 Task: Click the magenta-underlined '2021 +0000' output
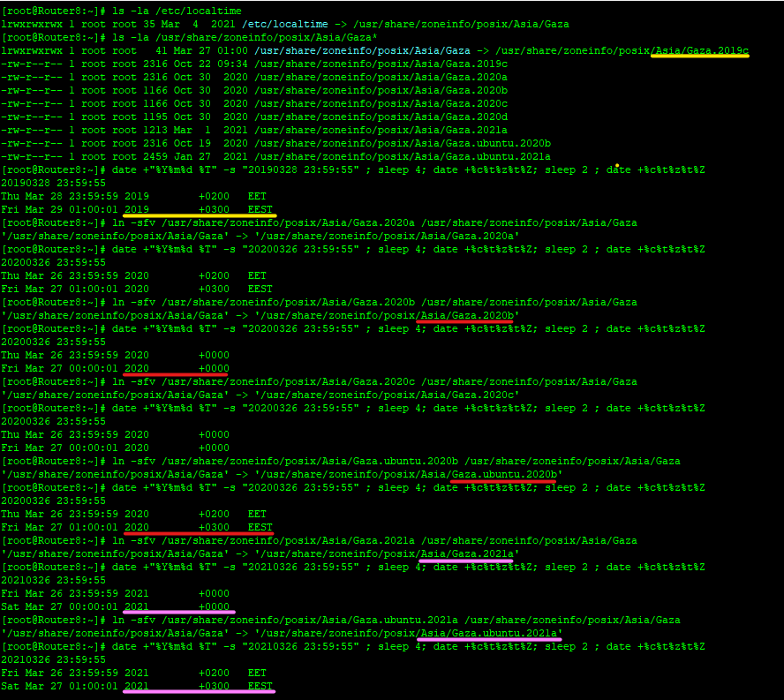pos(177,607)
